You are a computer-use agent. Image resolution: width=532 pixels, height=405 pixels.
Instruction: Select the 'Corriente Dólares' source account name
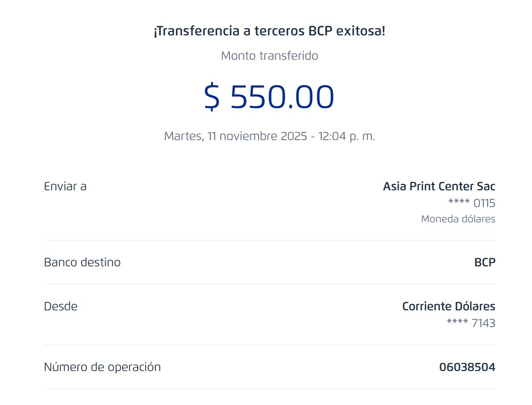click(448, 306)
